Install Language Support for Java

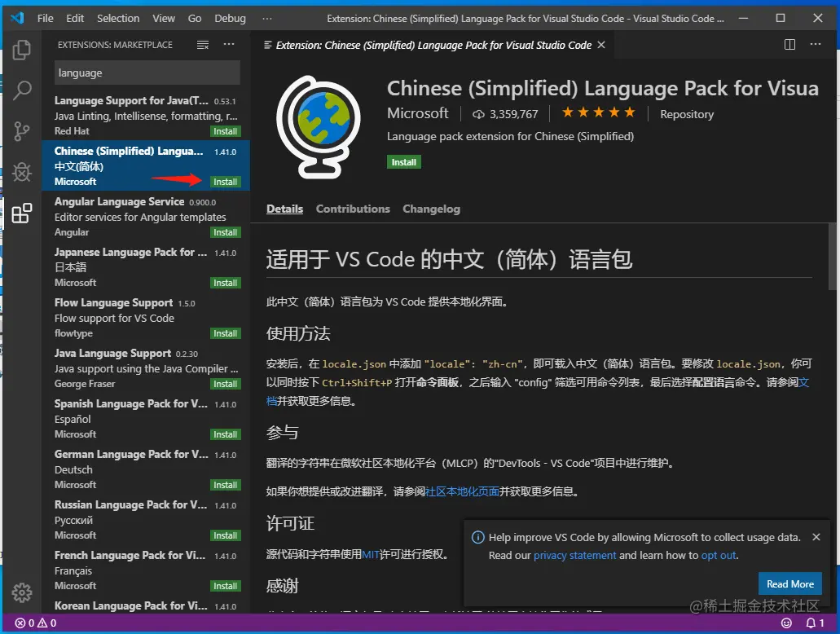click(225, 131)
